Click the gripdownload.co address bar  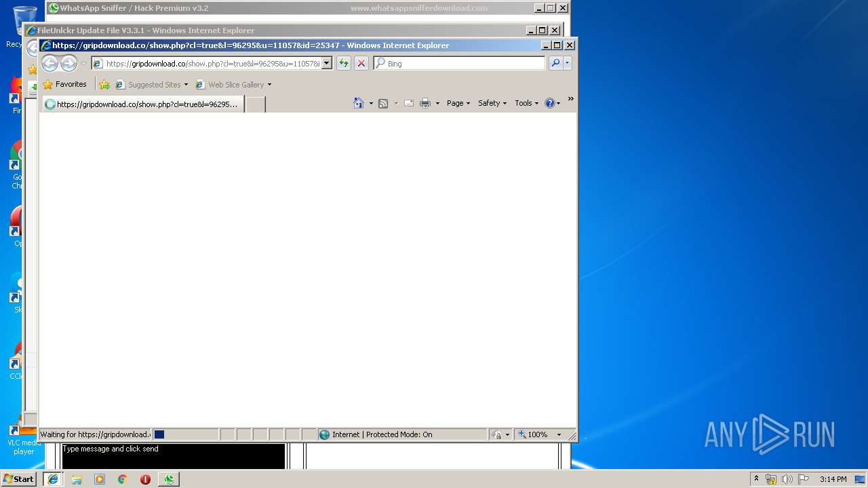pos(212,64)
